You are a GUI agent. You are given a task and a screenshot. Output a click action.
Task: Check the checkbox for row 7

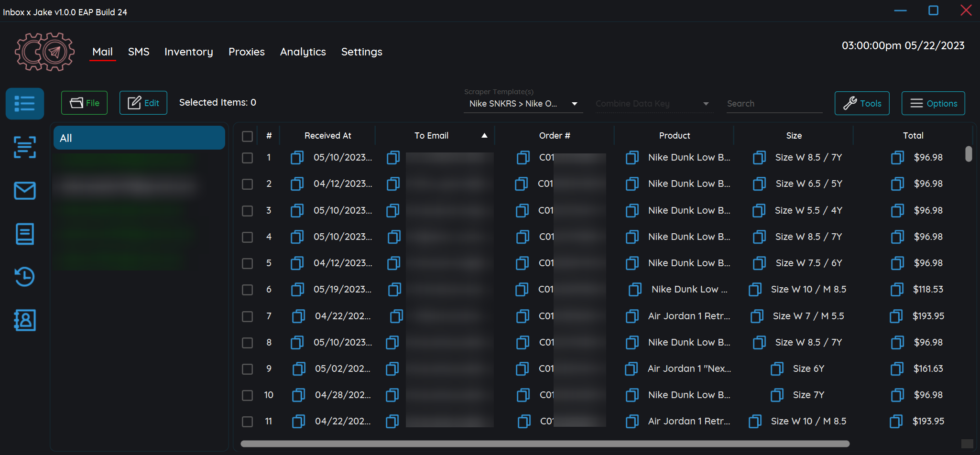(x=247, y=316)
